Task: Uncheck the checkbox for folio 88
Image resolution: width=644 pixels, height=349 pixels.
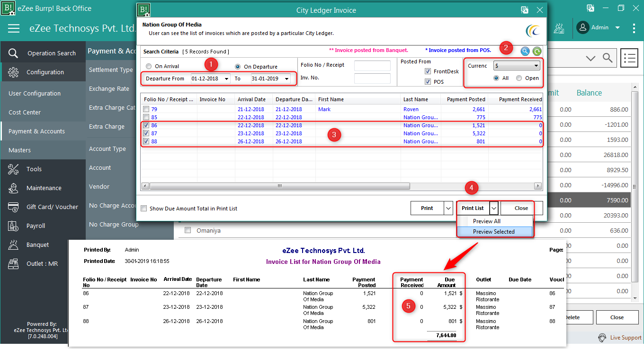Action: [x=146, y=141]
